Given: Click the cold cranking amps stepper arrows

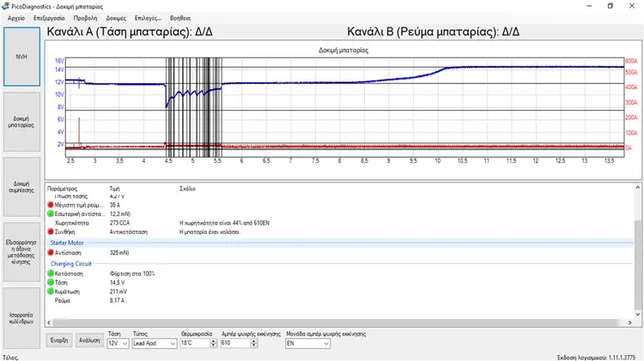Looking at the screenshot, I should click(x=254, y=343).
